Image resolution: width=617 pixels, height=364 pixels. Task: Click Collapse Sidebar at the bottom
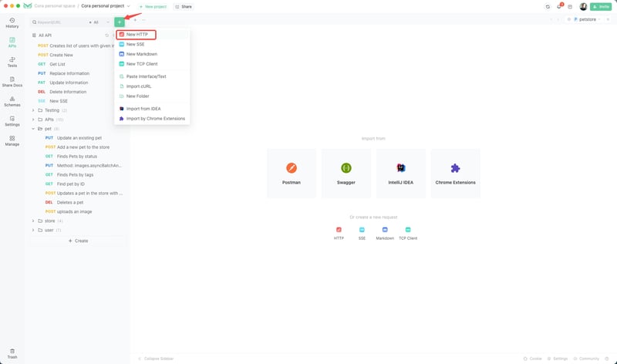156,359
